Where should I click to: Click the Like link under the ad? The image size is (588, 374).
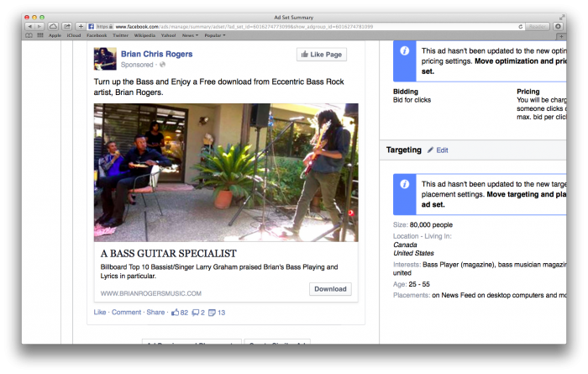[x=100, y=312]
